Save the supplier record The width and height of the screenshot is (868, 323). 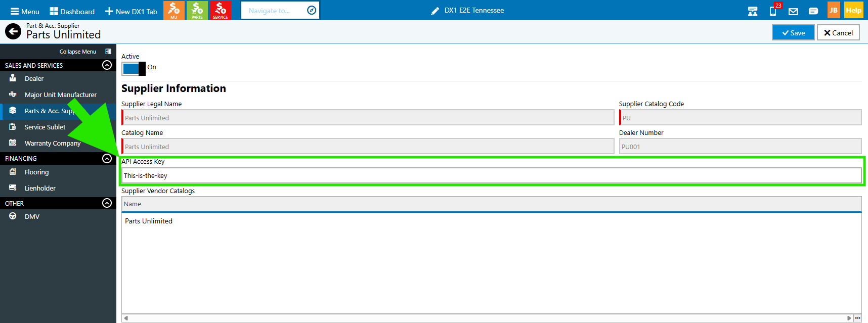(793, 33)
